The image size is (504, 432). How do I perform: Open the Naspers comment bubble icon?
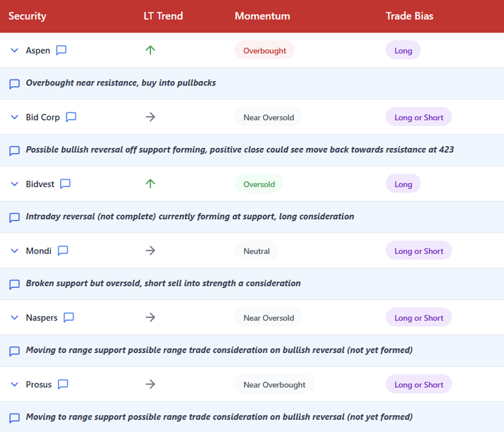click(x=69, y=317)
